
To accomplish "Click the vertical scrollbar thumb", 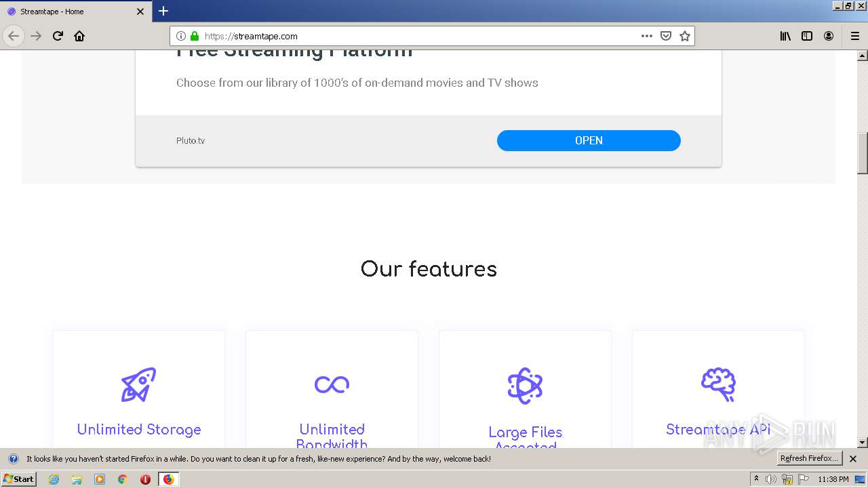I will (863, 152).
